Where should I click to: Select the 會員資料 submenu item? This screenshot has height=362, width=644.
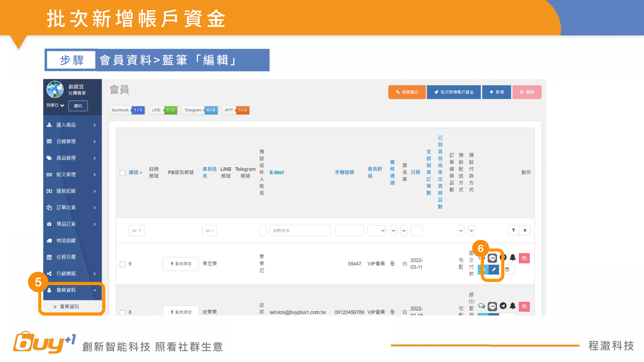(69, 307)
